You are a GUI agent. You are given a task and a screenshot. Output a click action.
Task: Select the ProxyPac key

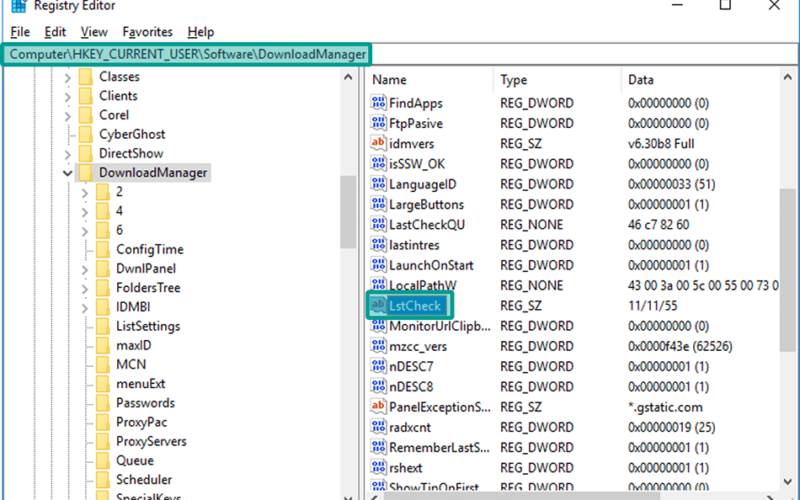click(x=141, y=422)
